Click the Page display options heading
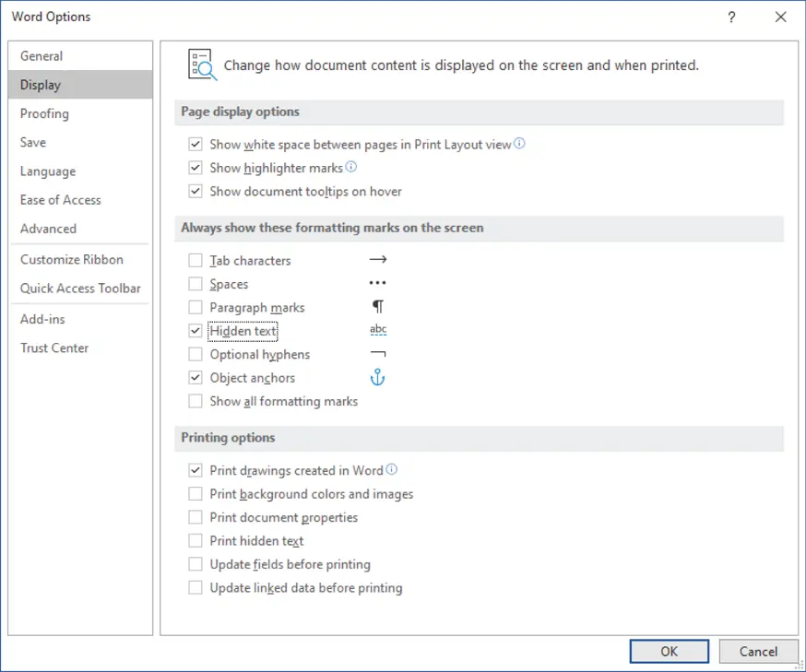The width and height of the screenshot is (806, 672). click(240, 112)
